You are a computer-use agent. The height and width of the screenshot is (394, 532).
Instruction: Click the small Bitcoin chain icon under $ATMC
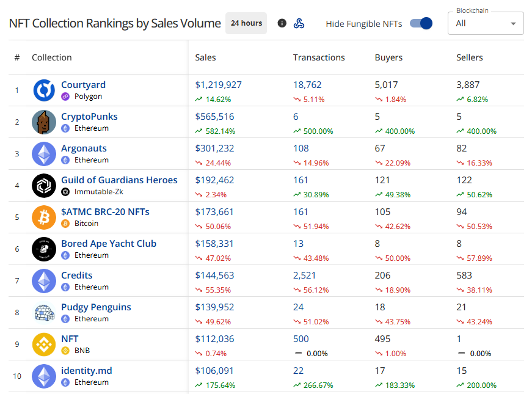coord(65,224)
